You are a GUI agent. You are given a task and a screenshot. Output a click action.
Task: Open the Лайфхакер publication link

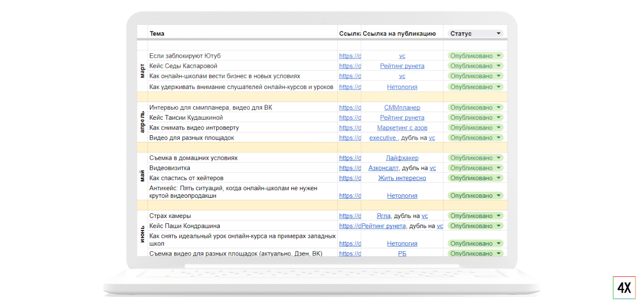402,158
